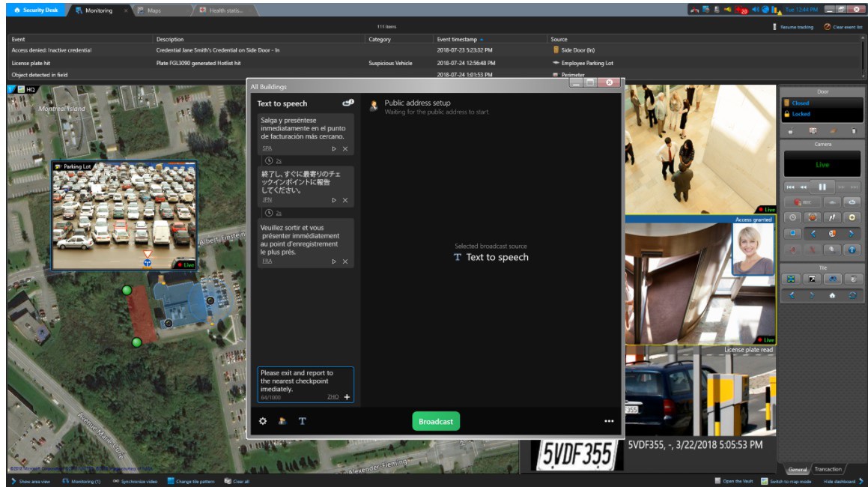The image size is (868, 487).
Task: Select the operator microphone source icon
Action: pyautogui.click(x=282, y=421)
